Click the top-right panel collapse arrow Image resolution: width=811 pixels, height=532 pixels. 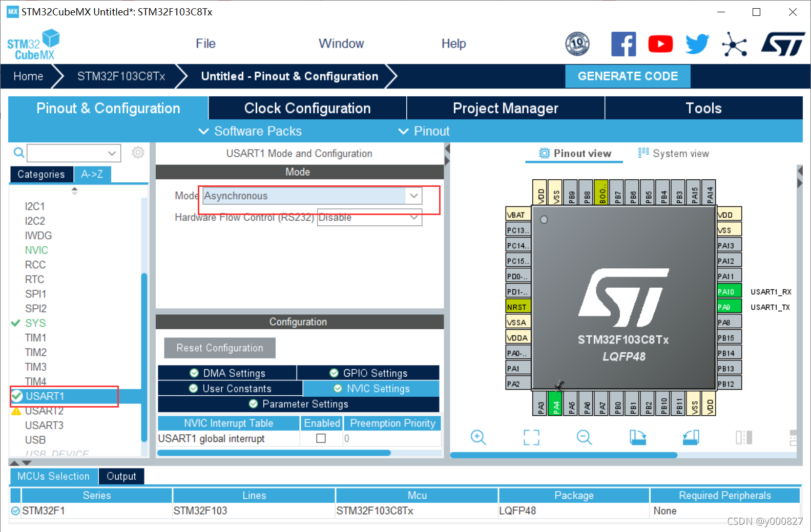click(x=800, y=171)
